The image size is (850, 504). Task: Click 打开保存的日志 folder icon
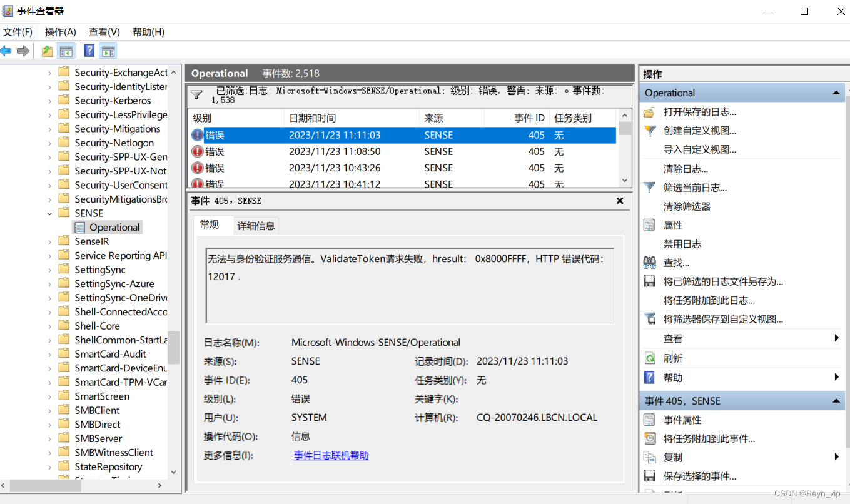pyautogui.click(x=650, y=113)
